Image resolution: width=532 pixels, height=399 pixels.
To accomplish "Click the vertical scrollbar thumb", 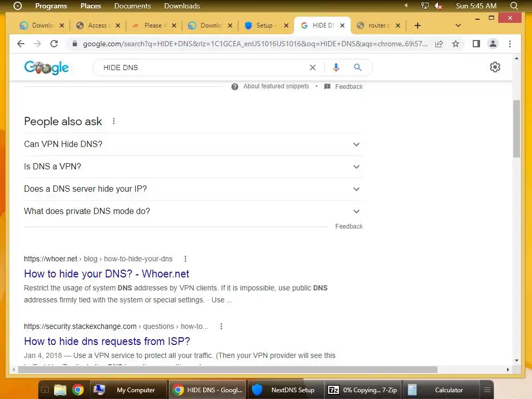I will (x=516, y=129).
